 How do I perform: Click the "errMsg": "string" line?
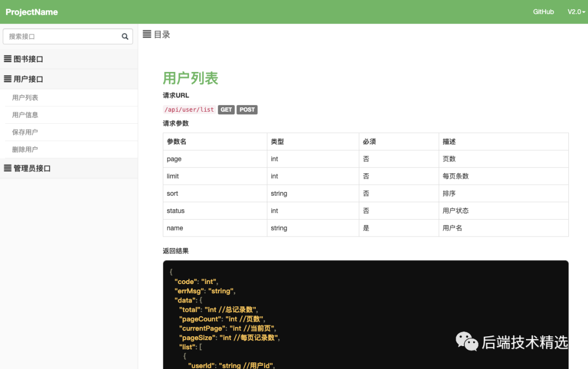pyautogui.click(x=205, y=291)
